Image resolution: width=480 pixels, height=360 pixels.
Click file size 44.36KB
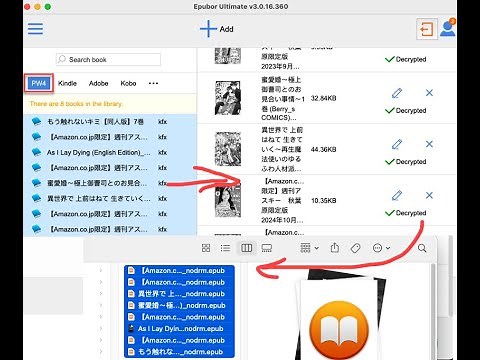tap(323, 149)
